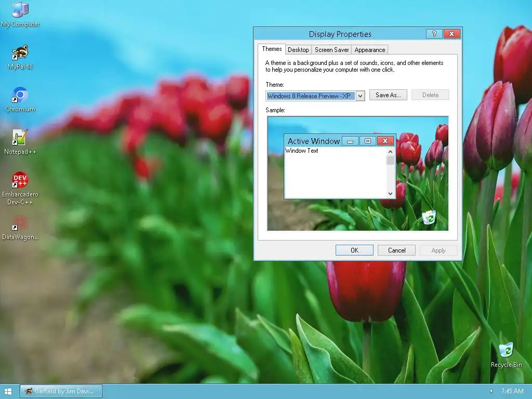Click the Active Window sample title
The height and width of the screenshot is (399, 532).
click(x=314, y=141)
